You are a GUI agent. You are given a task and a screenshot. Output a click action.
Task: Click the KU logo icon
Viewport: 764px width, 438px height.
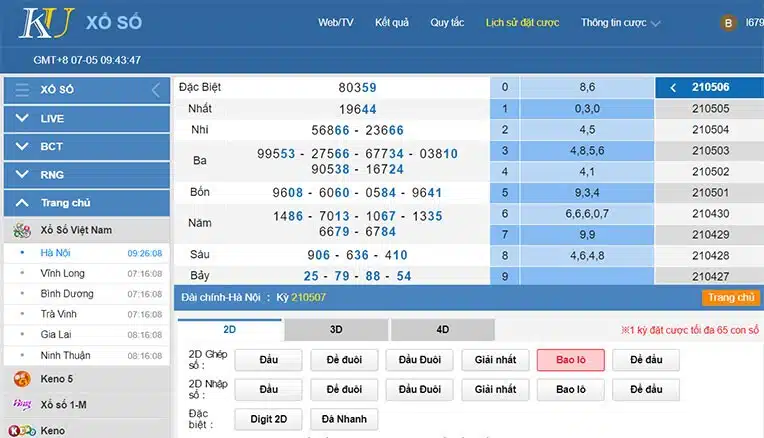(x=47, y=23)
